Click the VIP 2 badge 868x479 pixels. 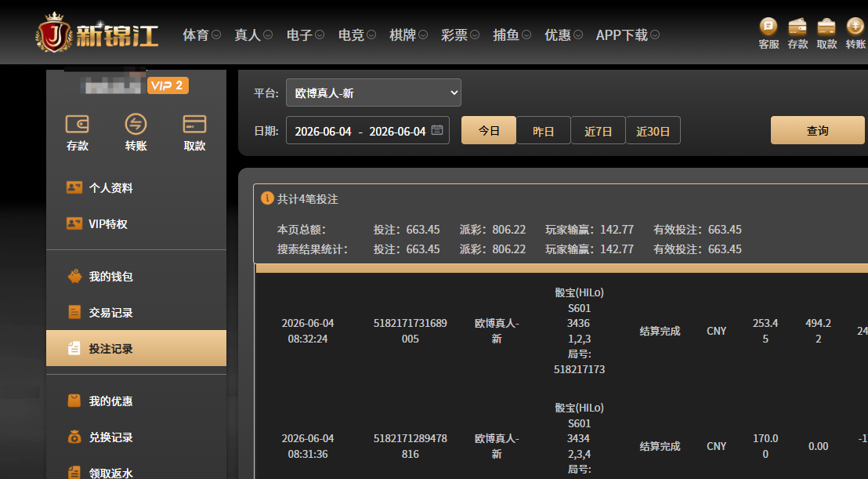168,85
